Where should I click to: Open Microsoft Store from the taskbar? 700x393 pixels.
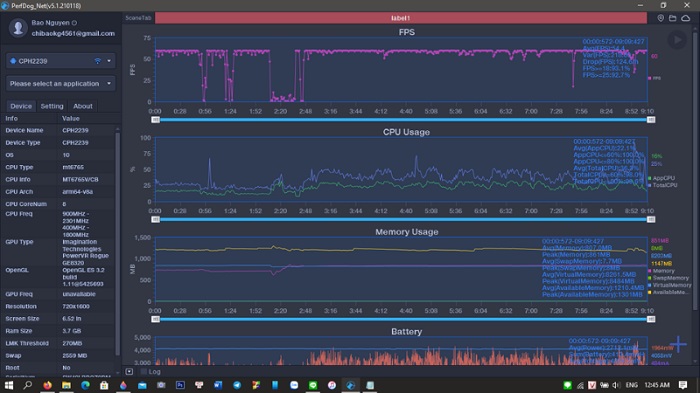pos(104,385)
